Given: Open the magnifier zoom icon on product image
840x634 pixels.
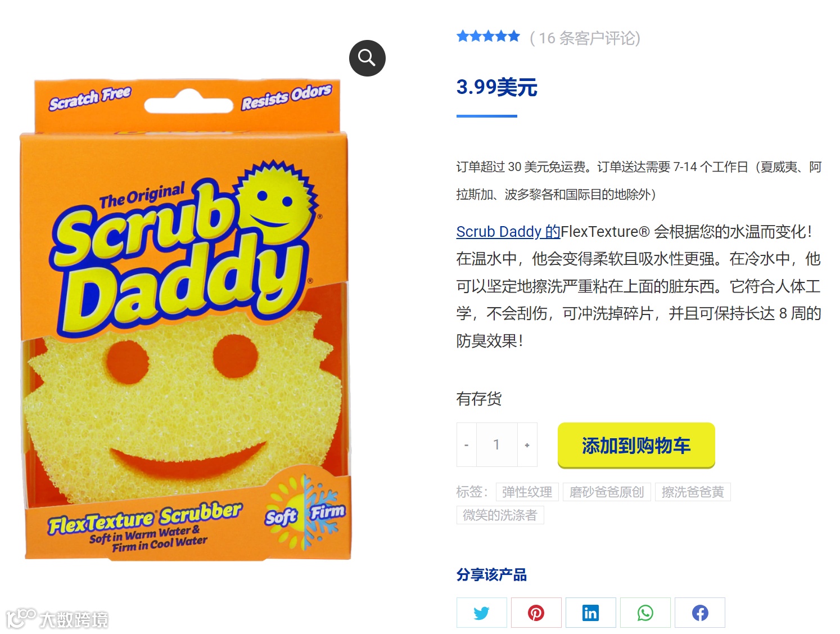Looking at the screenshot, I should 367,58.
